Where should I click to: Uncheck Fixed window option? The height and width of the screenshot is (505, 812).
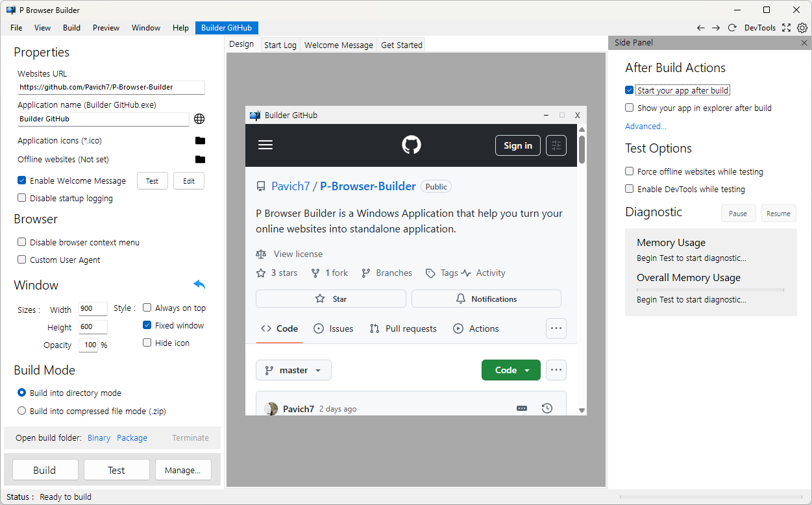147,325
